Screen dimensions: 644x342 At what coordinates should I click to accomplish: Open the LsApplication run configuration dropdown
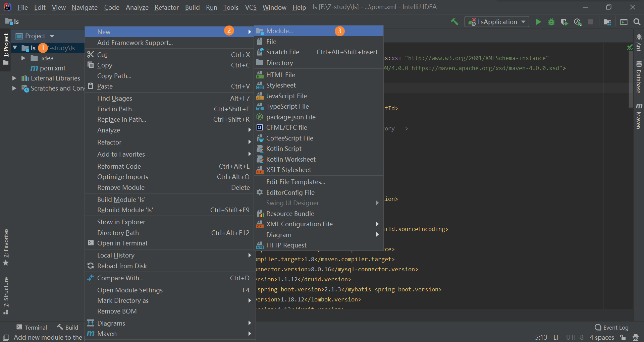(x=497, y=22)
